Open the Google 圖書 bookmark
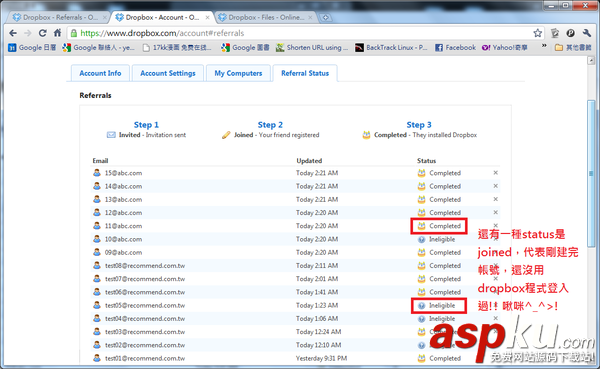 point(246,47)
